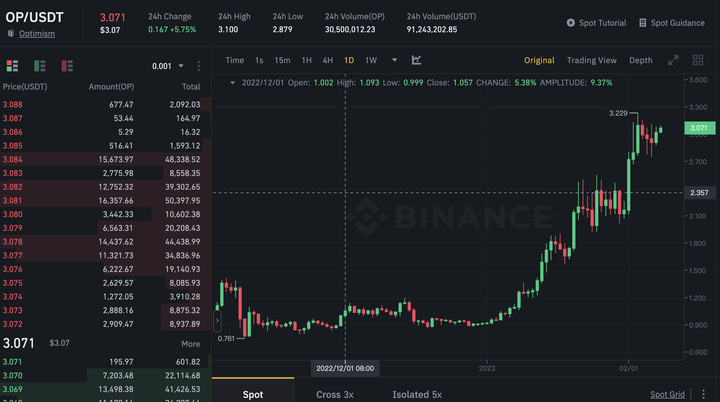Click 24h Volume(USDT) value 91,243,202.85
The height and width of the screenshot is (402, 720).
(432, 29)
